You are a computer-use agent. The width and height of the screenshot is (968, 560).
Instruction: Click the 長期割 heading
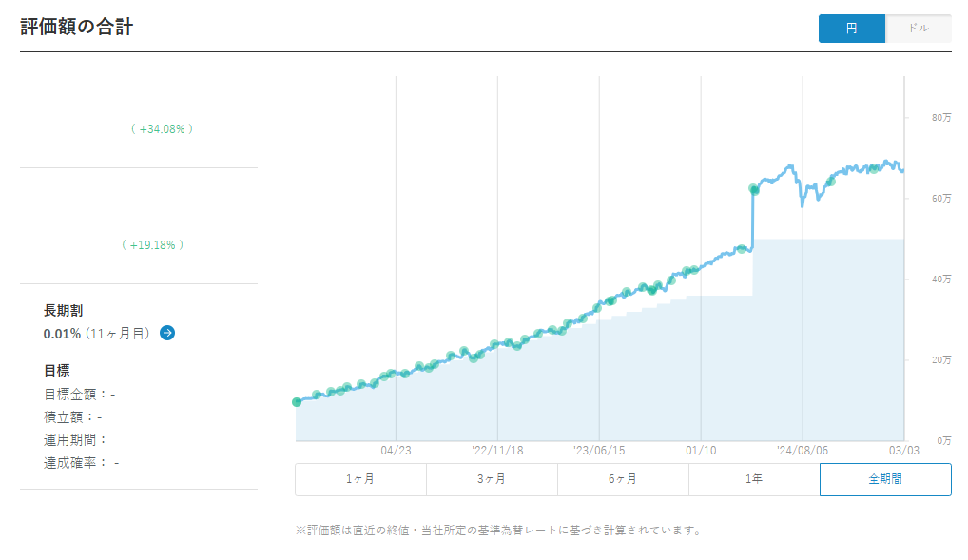click(x=63, y=310)
